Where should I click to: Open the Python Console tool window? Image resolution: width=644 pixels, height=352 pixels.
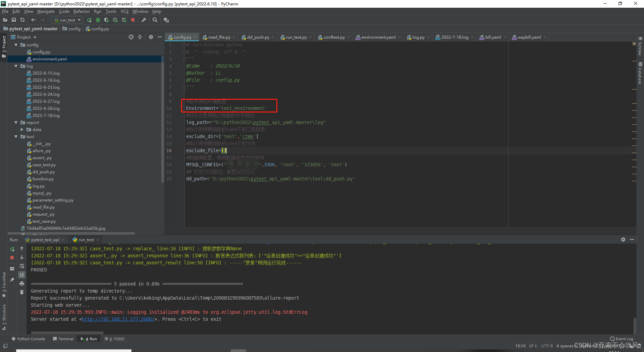pos(28,339)
